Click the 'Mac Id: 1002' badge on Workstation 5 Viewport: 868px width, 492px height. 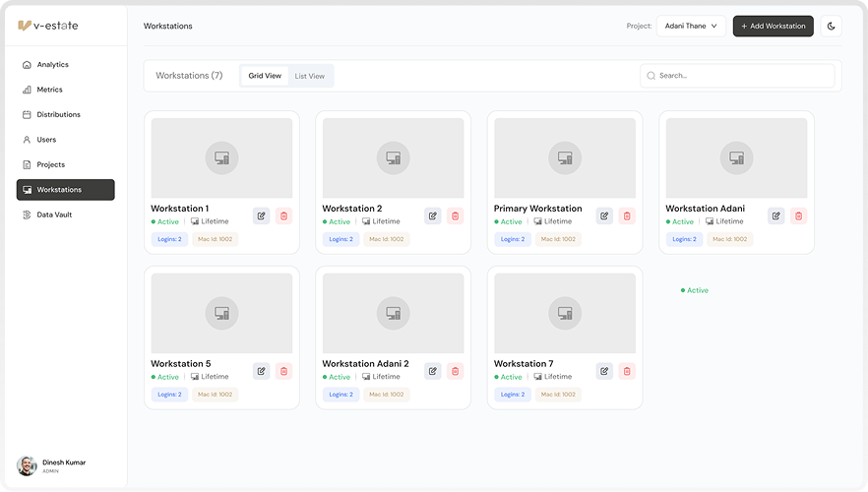[x=215, y=395]
